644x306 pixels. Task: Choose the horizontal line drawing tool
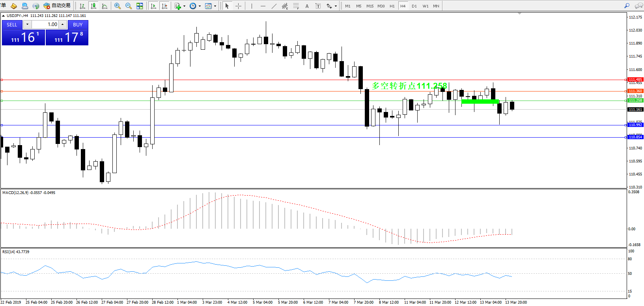(263, 6)
